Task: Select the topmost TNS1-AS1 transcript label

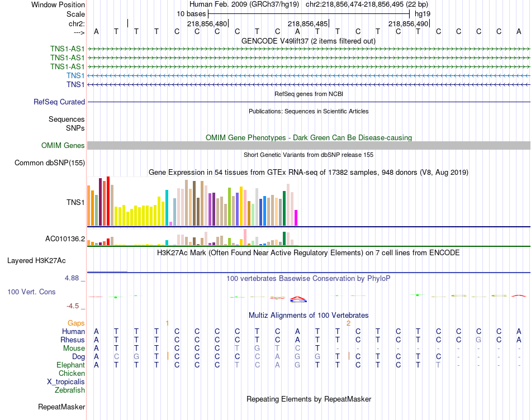Action: pos(67,49)
